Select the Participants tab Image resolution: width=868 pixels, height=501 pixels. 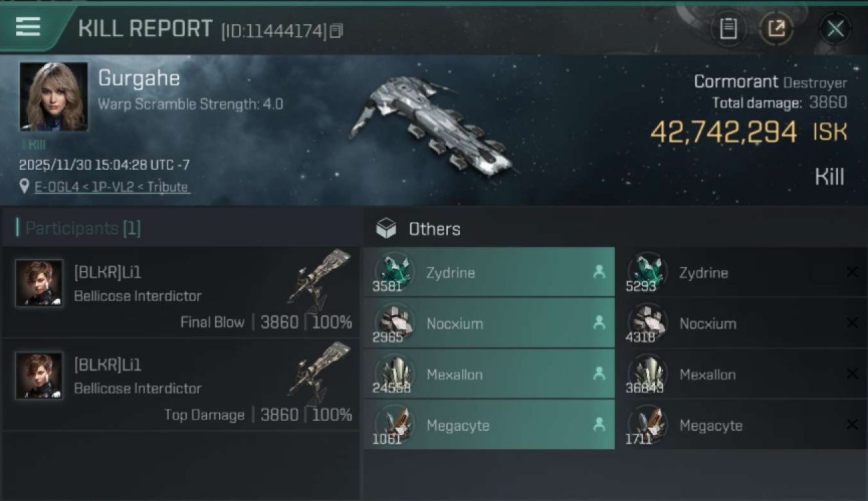tap(79, 228)
